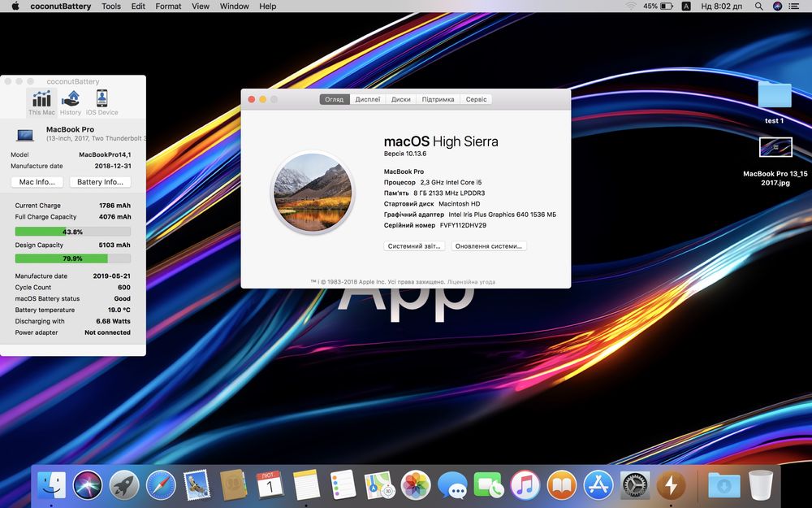Select the Огляд tab in About This Mac

pos(335,99)
